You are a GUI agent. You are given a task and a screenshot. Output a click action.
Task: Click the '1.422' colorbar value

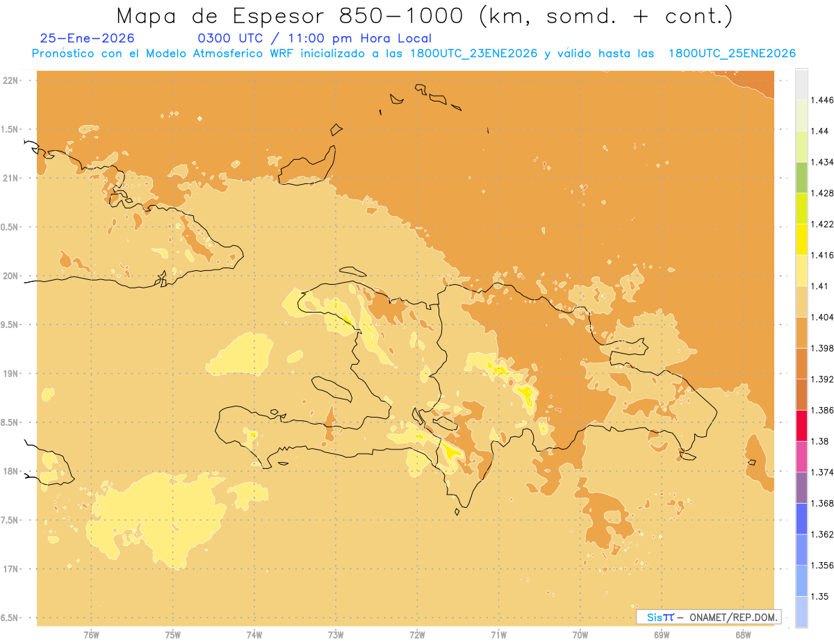point(823,224)
